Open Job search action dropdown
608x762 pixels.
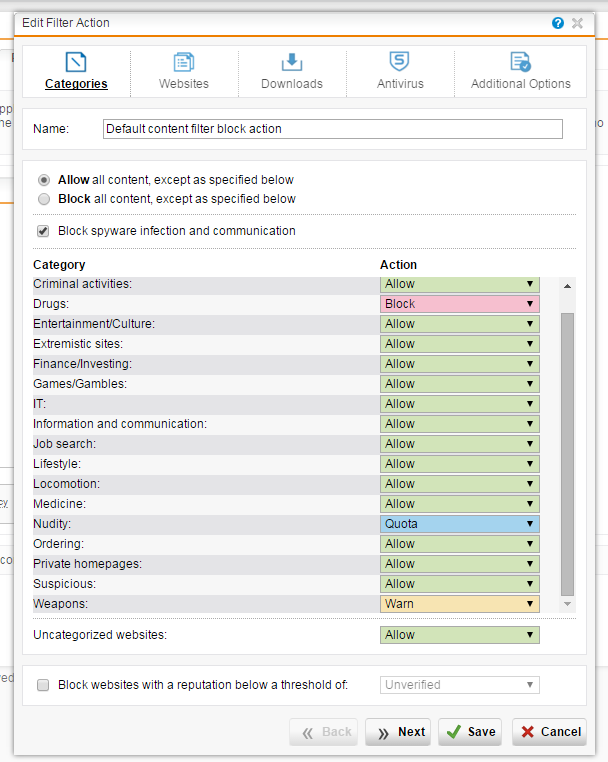[459, 444]
